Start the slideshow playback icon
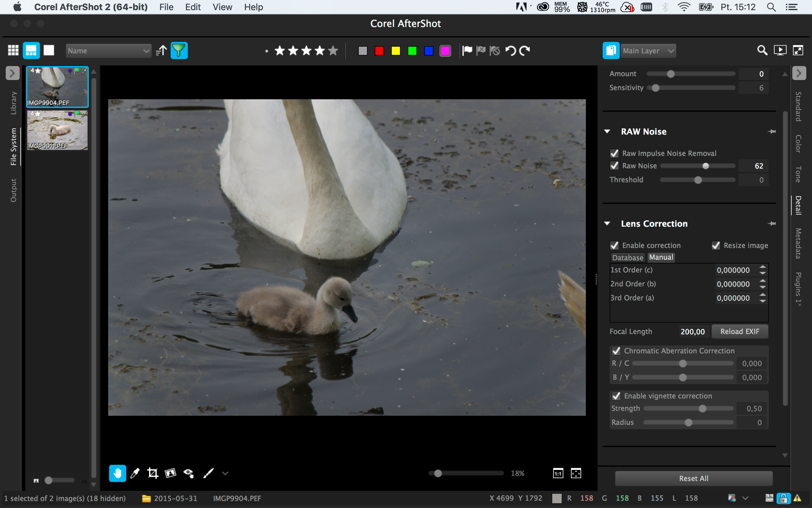The width and height of the screenshot is (812, 508). pyautogui.click(x=780, y=50)
